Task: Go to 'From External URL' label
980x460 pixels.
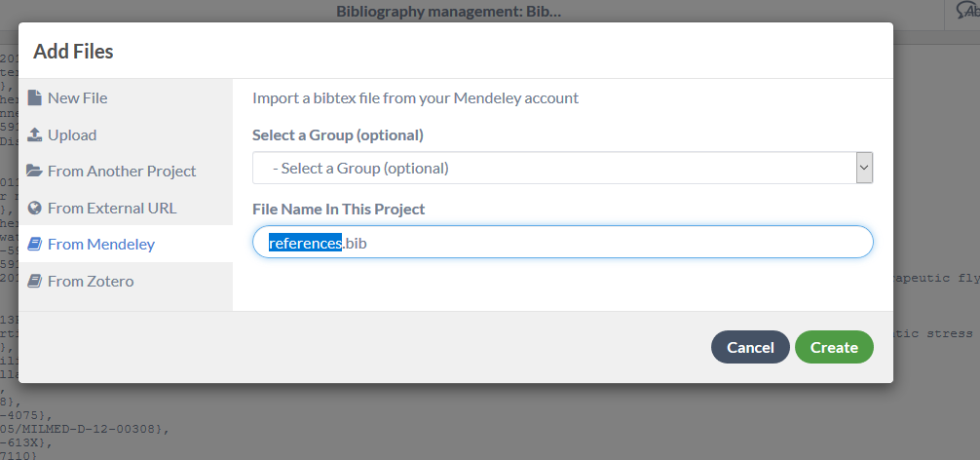Action: [x=112, y=209]
